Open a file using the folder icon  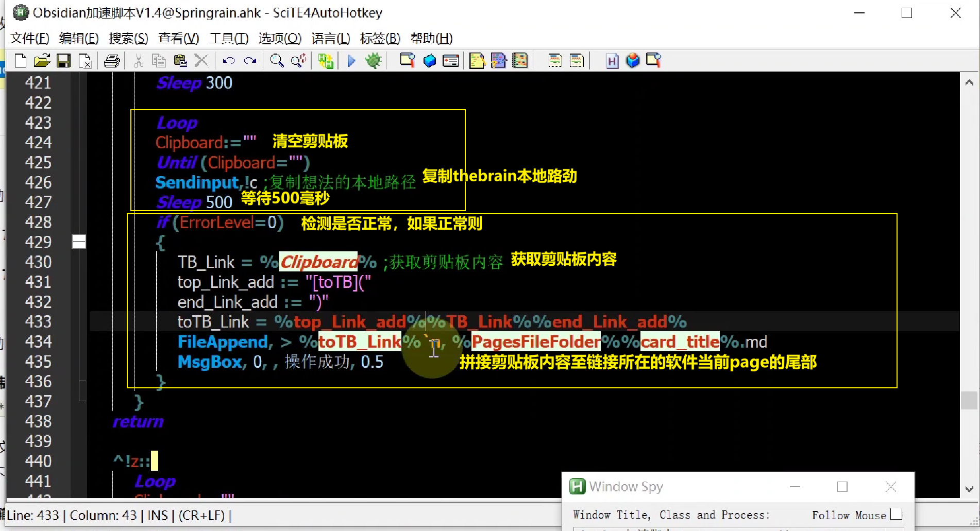(42, 61)
